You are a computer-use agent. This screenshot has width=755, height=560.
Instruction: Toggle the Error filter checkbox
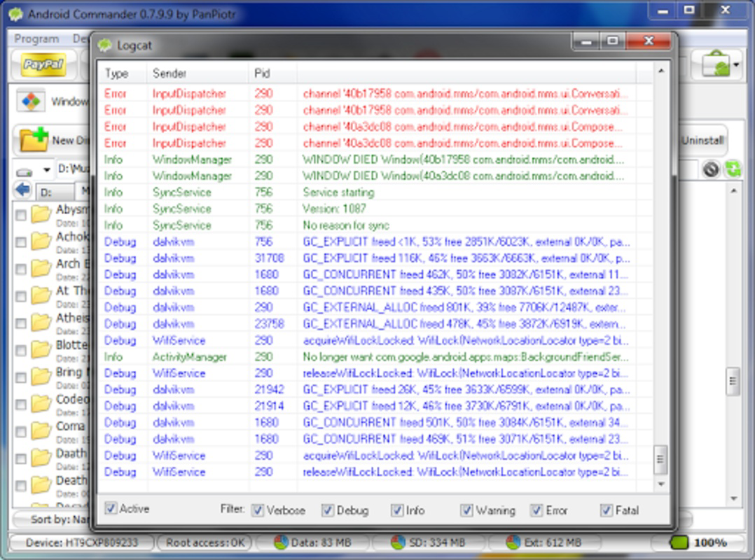click(x=536, y=510)
